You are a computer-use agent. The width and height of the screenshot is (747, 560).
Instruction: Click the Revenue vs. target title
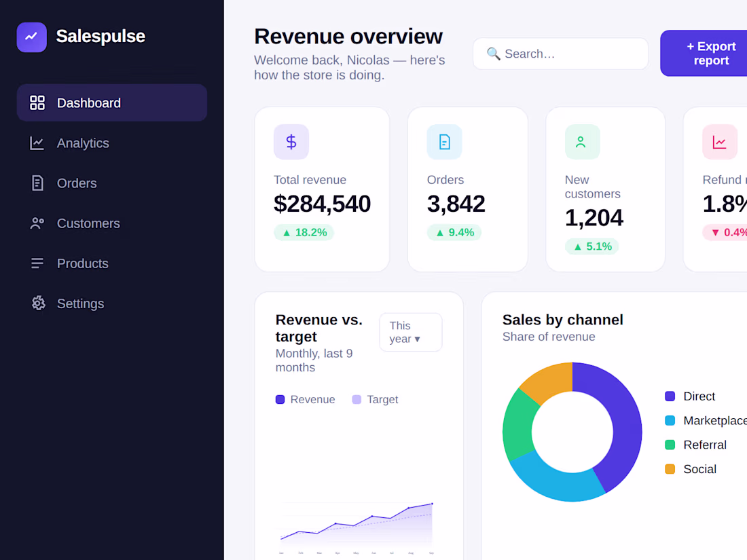click(318, 328)
